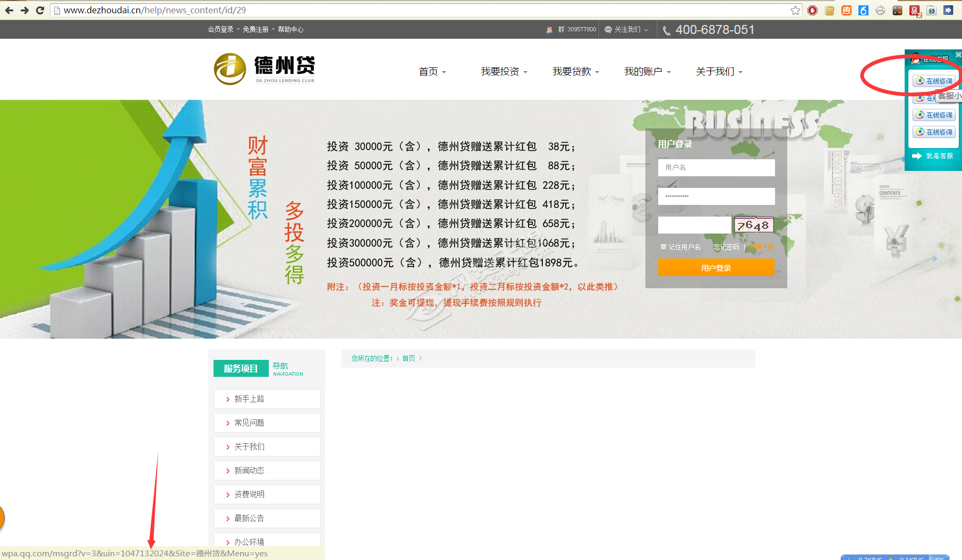Click the QQ group icon beside 群:309577800

[549, 30]
